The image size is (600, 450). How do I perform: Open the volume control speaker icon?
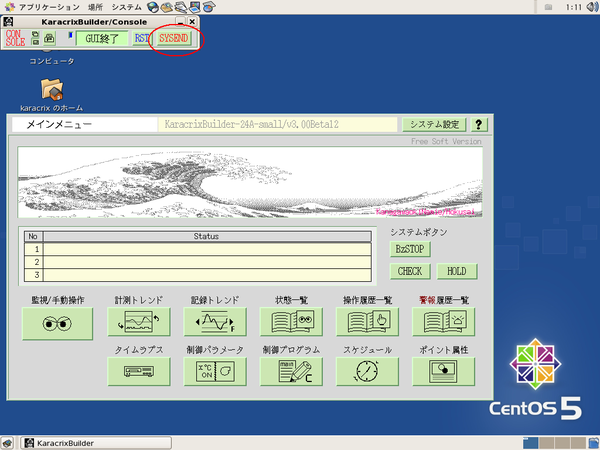[592, 7]
